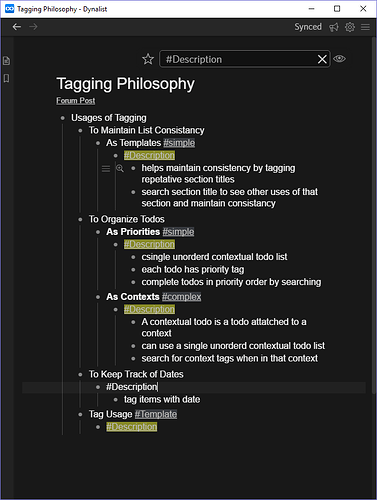Filter by the #Template tag
Viewport: 377px width, 500px height.
(156, 414)
